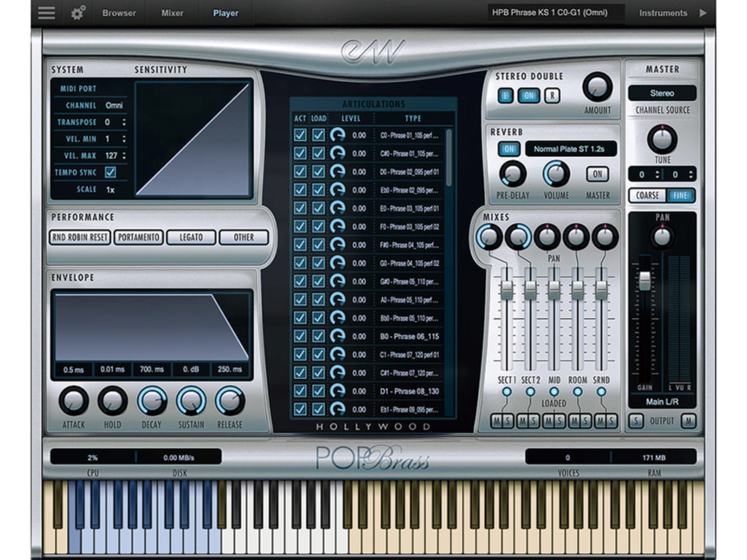The height and width of the screenshot is (560, 747).
Task: Click the articulations list scrollbar
Action: pyautogui.click(x=449, y=157)
